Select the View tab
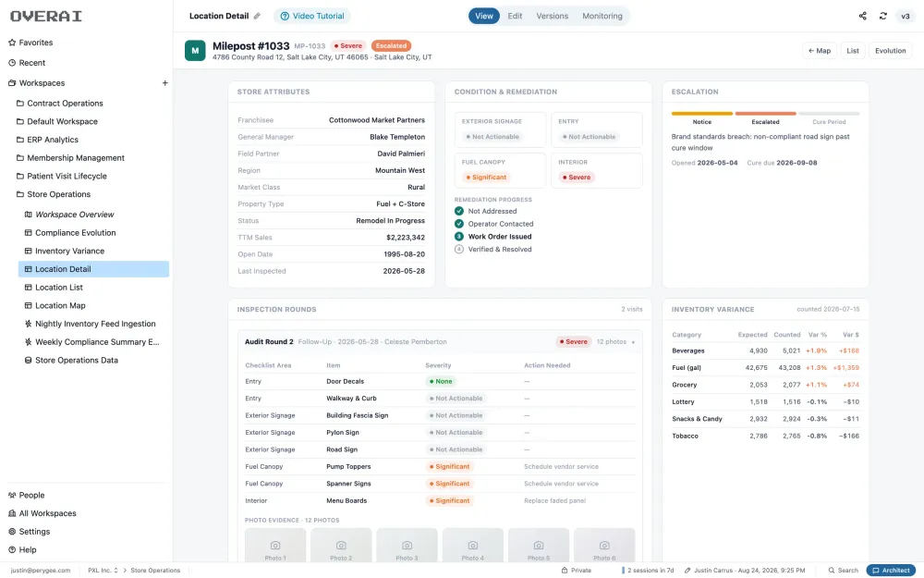Viewport: 924px width, 578px height. coord(484,16)
